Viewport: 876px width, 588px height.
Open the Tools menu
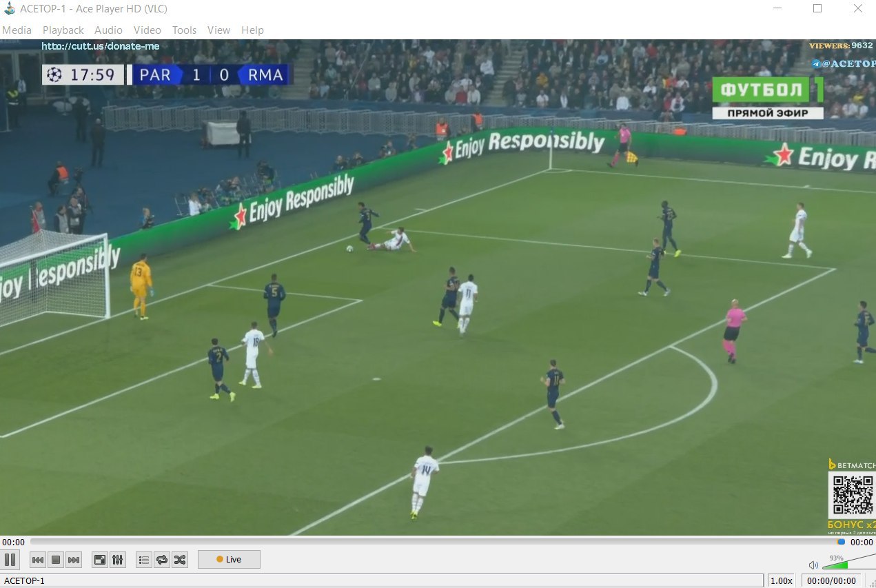tap(184, 30)
